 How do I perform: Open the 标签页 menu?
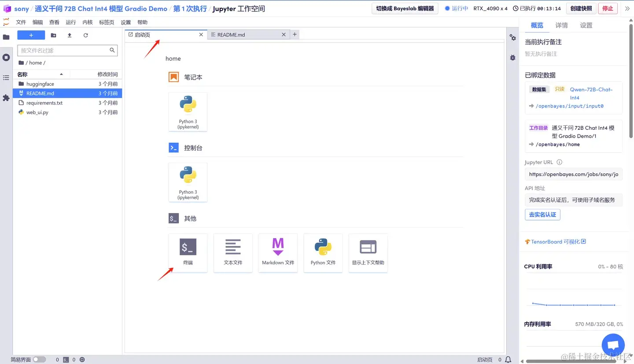(107, 22)
